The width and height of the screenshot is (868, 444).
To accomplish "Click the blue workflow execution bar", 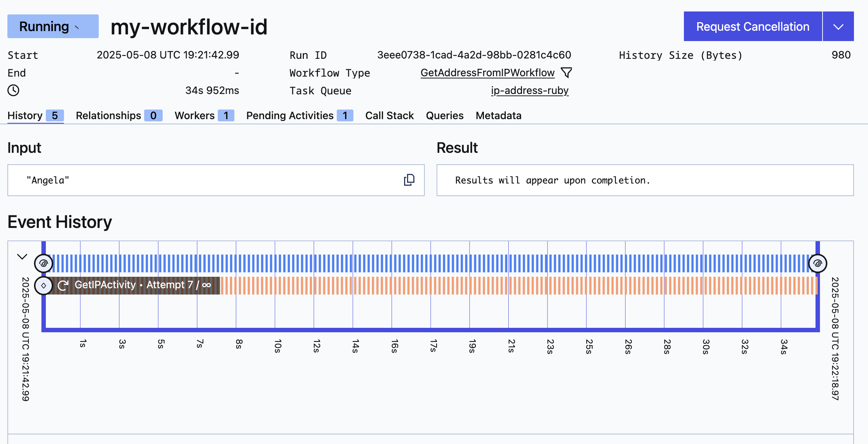I will pyautogui.click(x=429, y=263).
